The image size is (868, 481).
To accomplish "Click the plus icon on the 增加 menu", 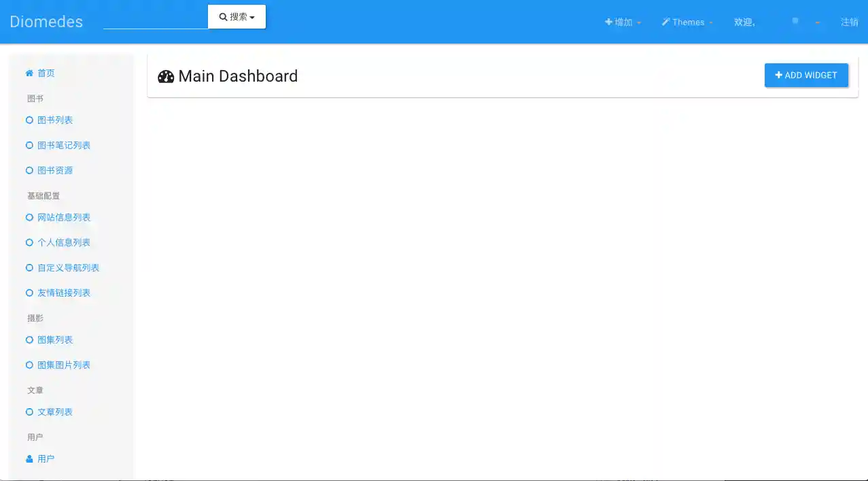I will coord(608,22).
